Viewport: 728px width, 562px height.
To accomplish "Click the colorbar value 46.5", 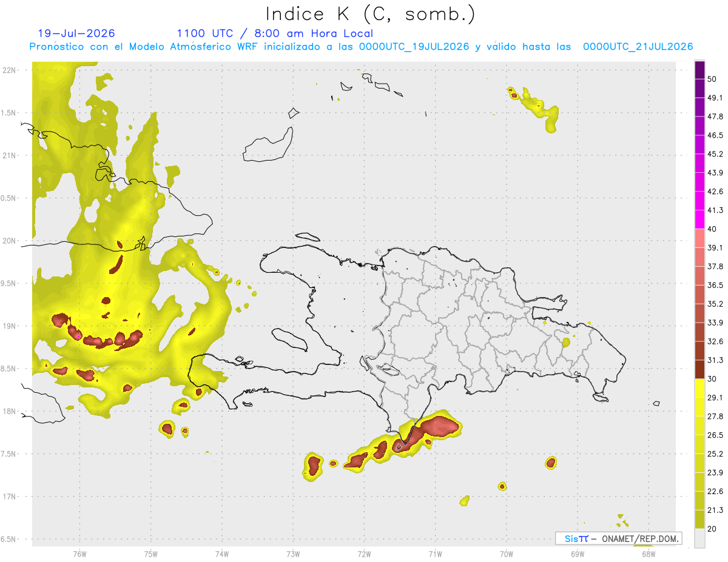I will coord(715,135).
